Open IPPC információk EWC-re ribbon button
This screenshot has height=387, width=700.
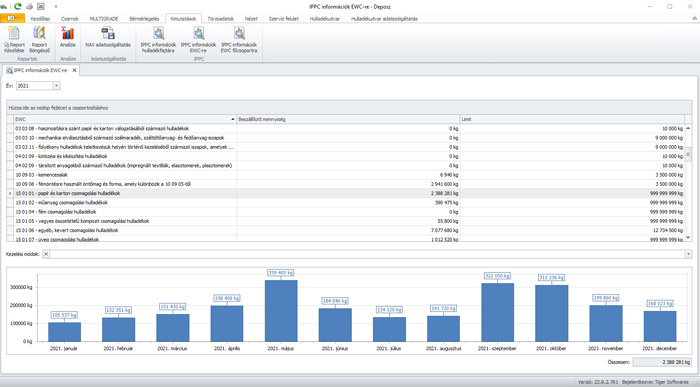(x=199, y=39)
